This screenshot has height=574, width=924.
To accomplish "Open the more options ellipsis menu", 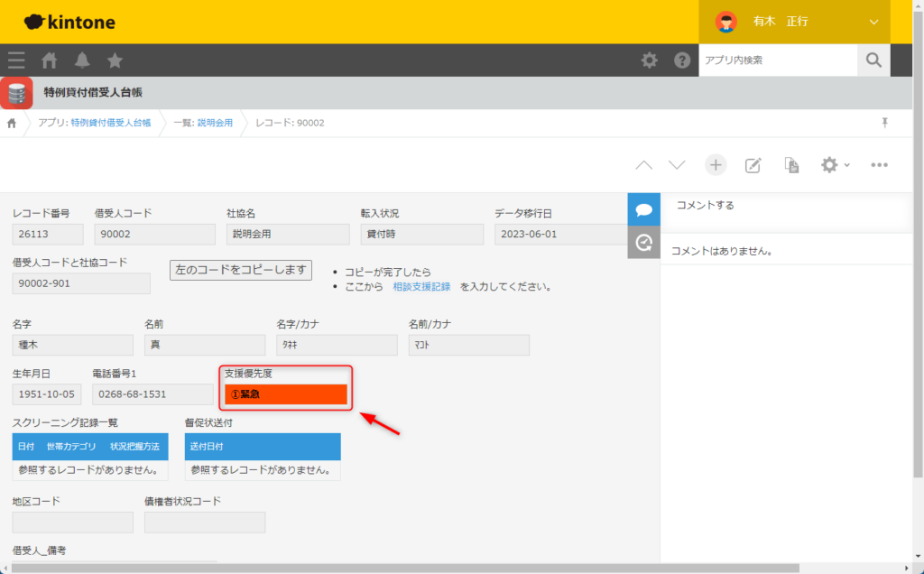I will (x=880, y=165).
